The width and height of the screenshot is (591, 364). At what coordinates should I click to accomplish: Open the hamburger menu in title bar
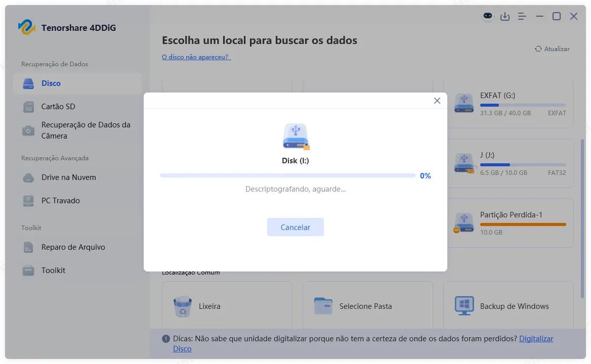(x=522, y=16)
